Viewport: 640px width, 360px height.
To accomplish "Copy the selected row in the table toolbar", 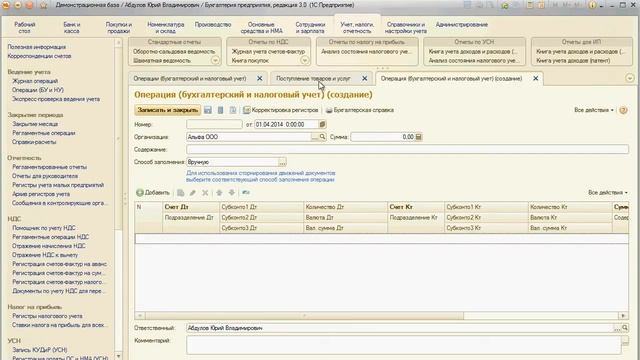I will (181, 193).
